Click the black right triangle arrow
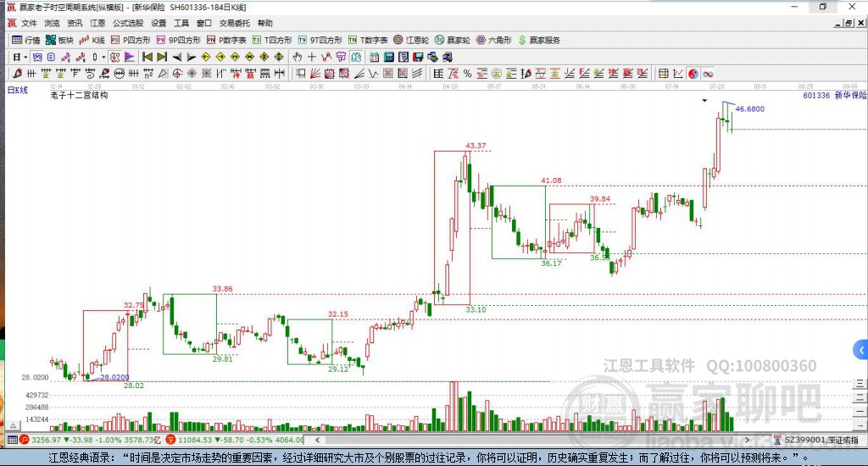 (x=191, y=57)
